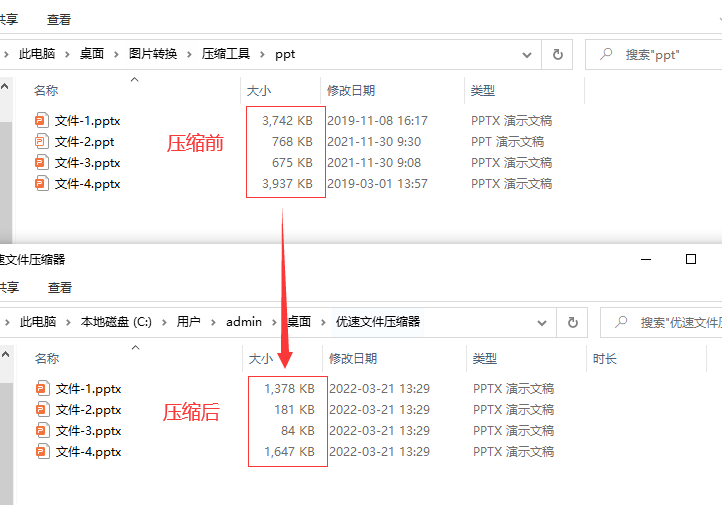Expand chevron after 此电脑 in ppt window
The image size is (722, 505).
coord(67,55)
